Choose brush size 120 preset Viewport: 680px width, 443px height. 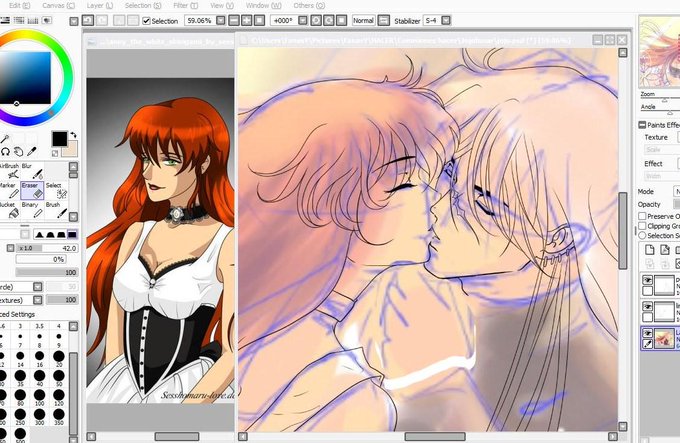59,395
